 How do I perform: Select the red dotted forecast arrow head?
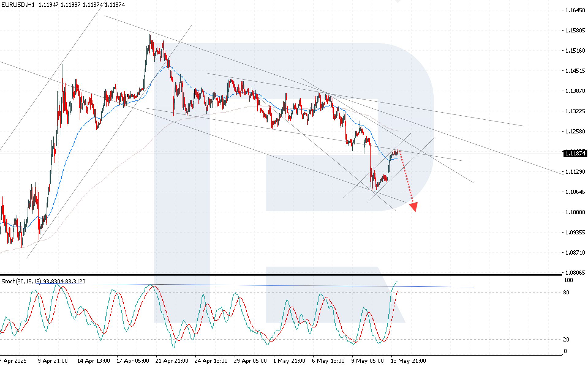[x=413, y=207]
